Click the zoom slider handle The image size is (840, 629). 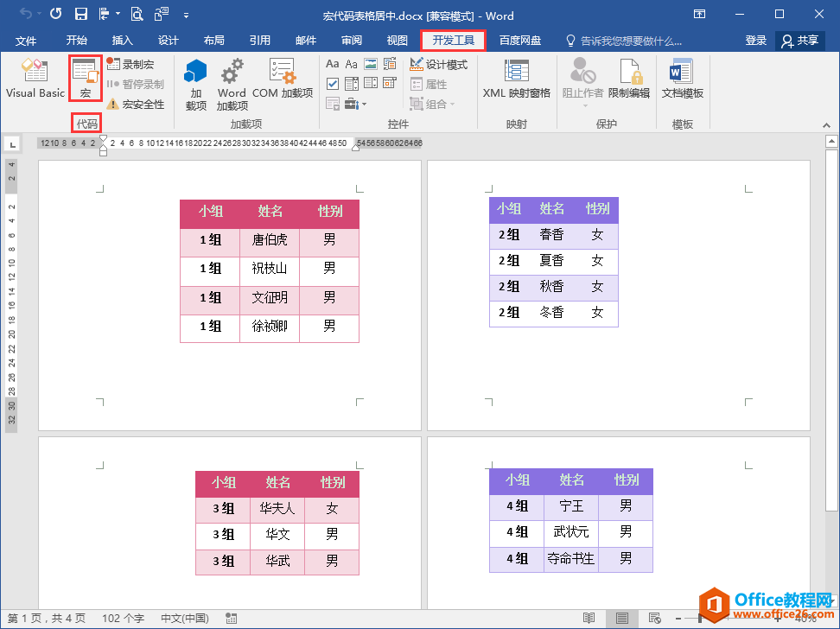click(x=700, y=619)
